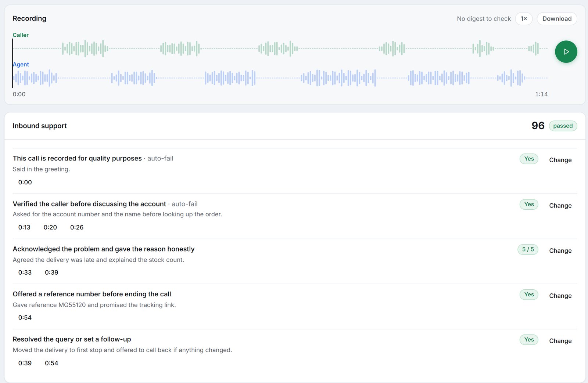The width and height of the screenshot is (588, 383).
Task: Click the Yes badge for quality purposes
Action: tap(529, 159)
